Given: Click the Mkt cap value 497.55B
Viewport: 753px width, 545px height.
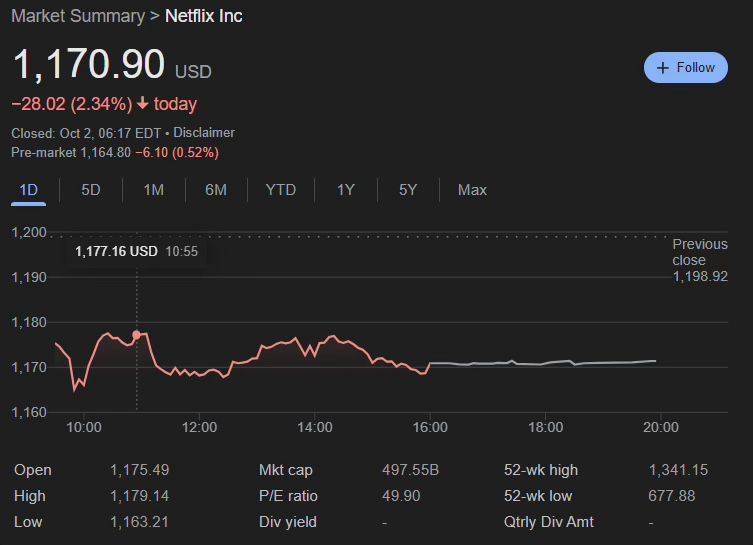Looking at the screenshot, I should 410,470.
